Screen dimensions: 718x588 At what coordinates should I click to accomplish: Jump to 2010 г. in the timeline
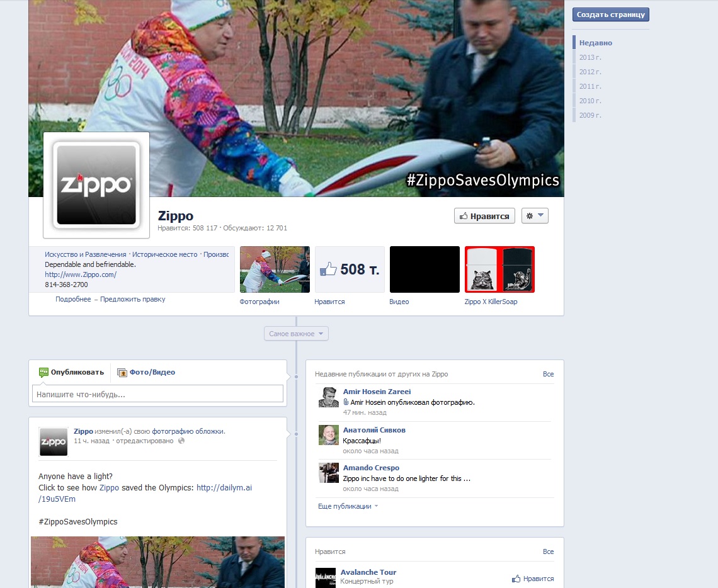[590, 101]
